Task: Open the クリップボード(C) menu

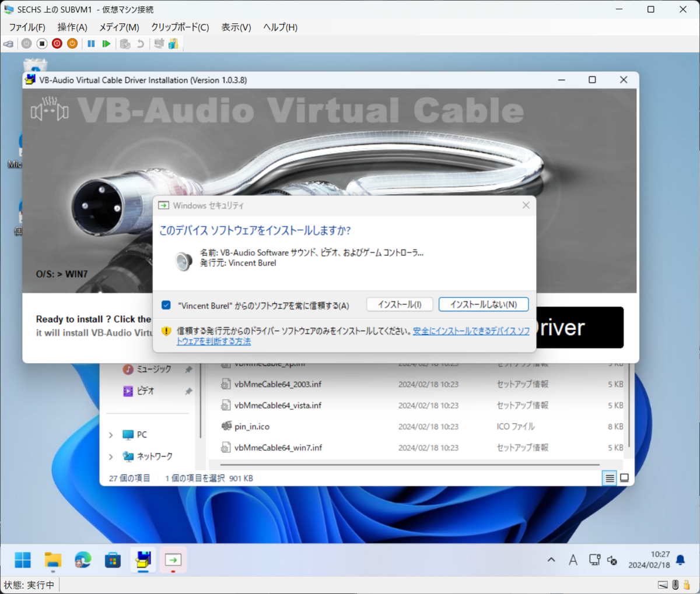Action: (180, 27)
